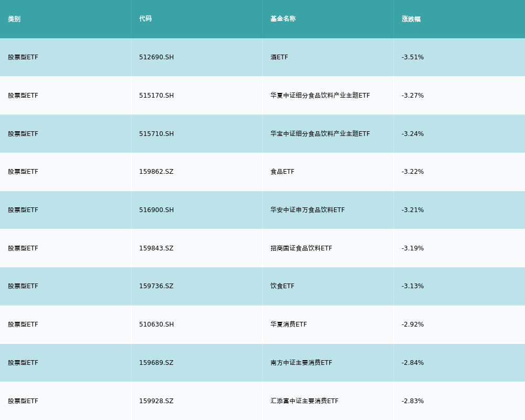Click the -3.13% change value
This screenshot has height=420, width=525.
(x=413, y=286)
